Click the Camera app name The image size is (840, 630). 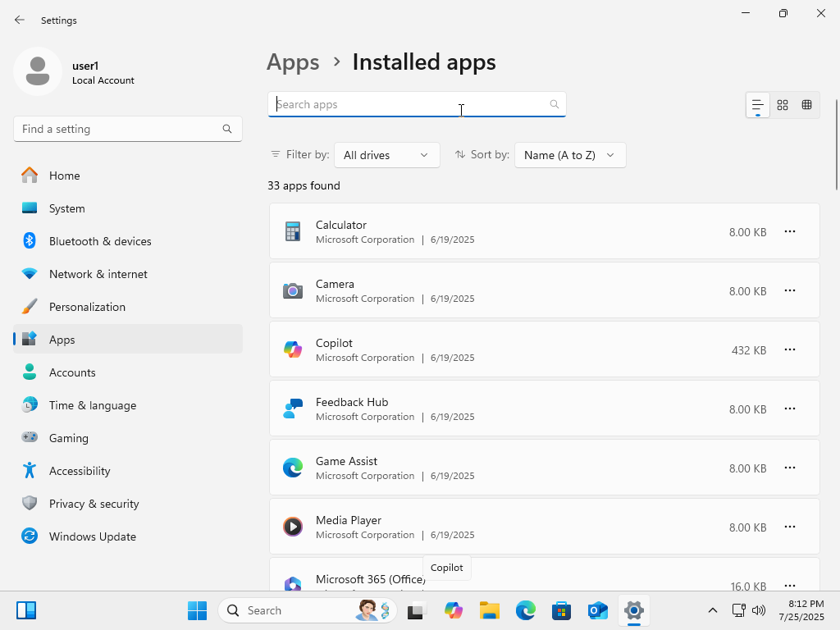tap(335, 284)
